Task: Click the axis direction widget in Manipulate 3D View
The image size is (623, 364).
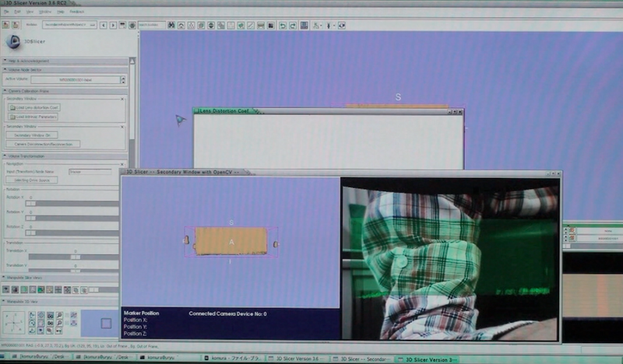Action: coord(14,322)
